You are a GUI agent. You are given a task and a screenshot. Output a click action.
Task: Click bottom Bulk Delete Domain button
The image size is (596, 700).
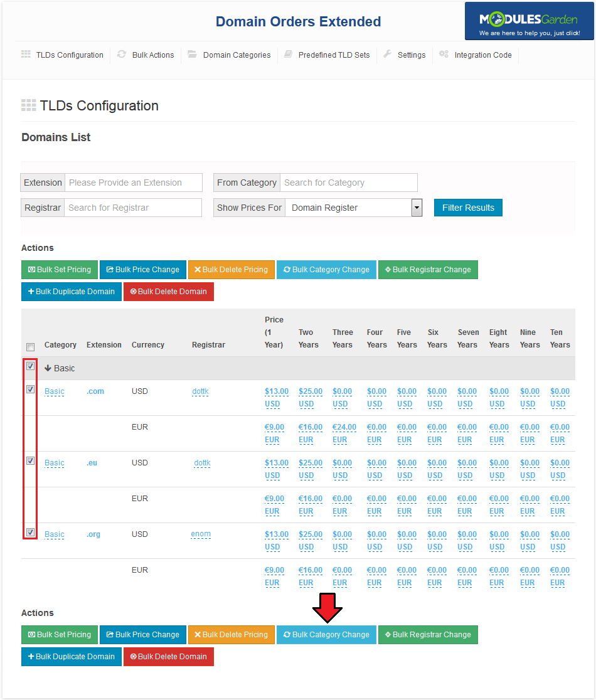pyautogui.click(x=169, y=657)
